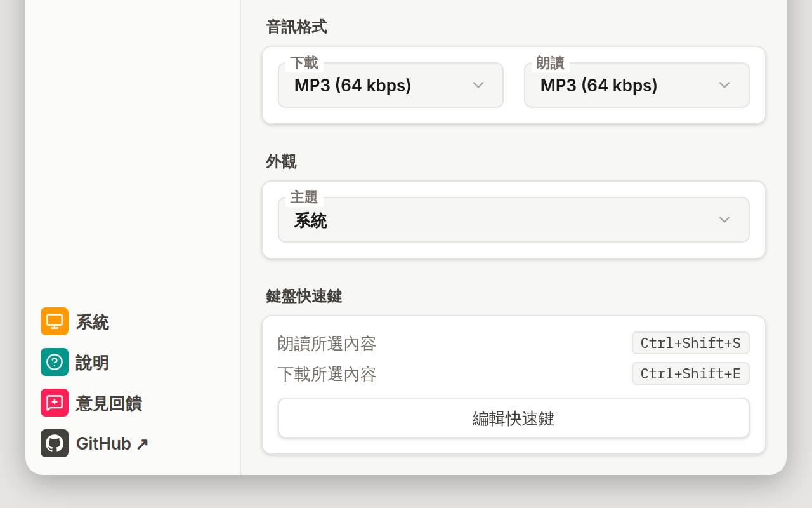Open the GitHub ↗ external link
This screenshot has width=812, height=508.
[112, 444]
